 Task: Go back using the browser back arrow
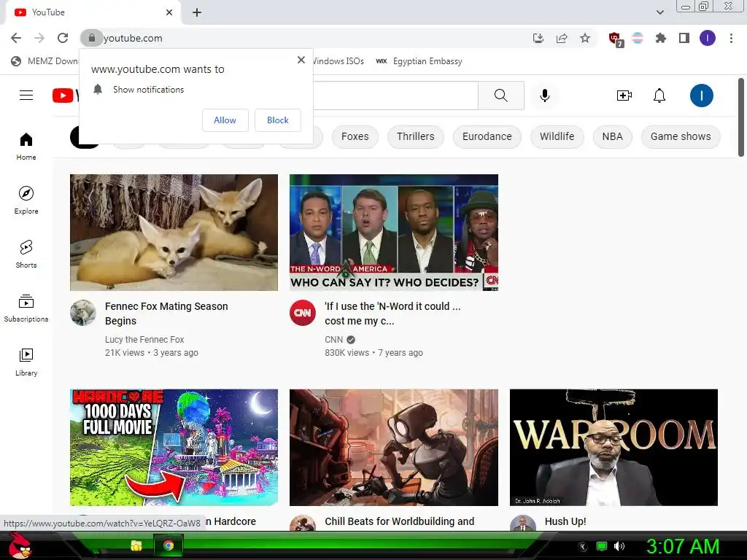(x=16, y=38)
